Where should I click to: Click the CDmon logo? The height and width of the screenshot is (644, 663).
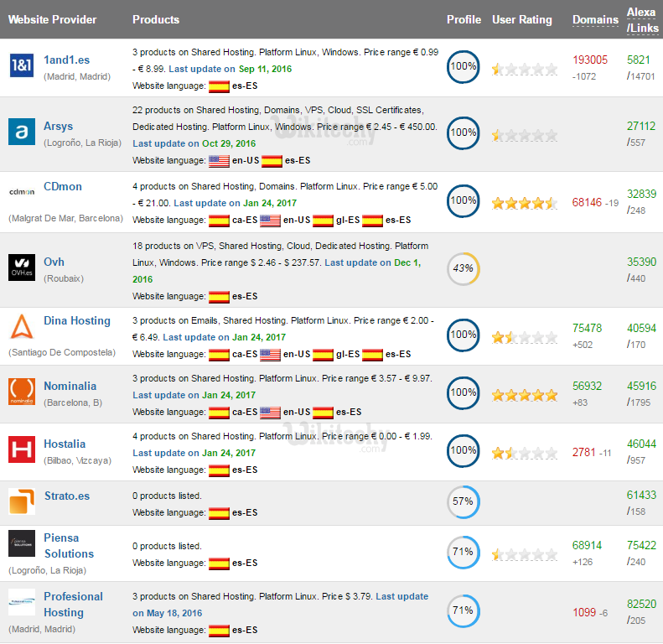(22, 192)
